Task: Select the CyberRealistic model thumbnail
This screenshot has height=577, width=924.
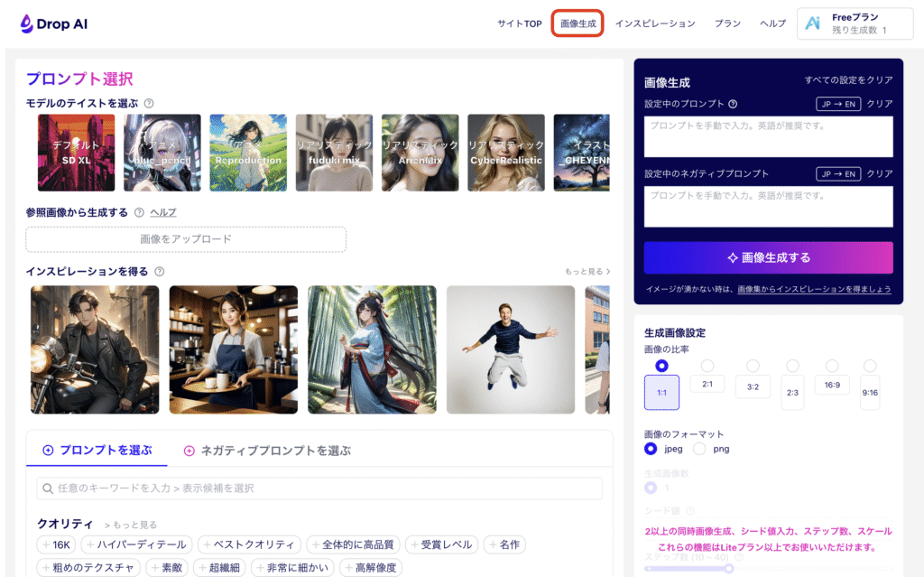Action: click(506, 153)
